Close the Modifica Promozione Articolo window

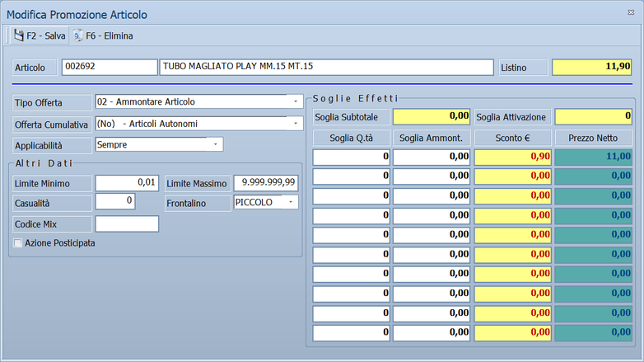[x=631, y=12]
